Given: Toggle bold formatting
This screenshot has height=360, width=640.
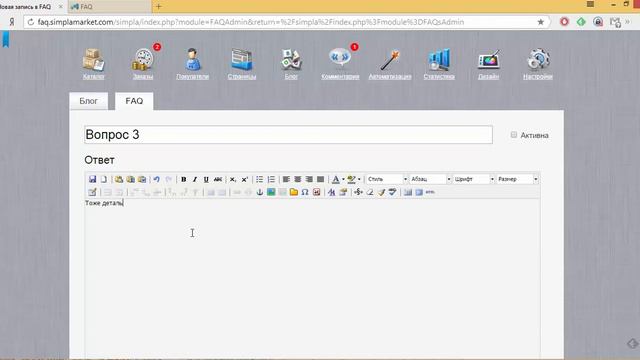Looking at the screenshot, I should (184, 179).
